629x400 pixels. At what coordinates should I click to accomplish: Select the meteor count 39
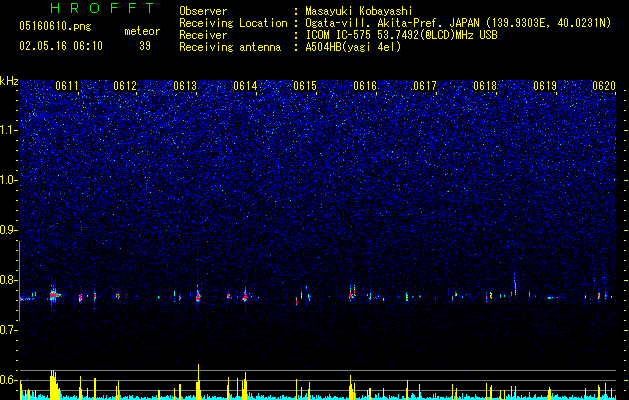tap(145, 46)
